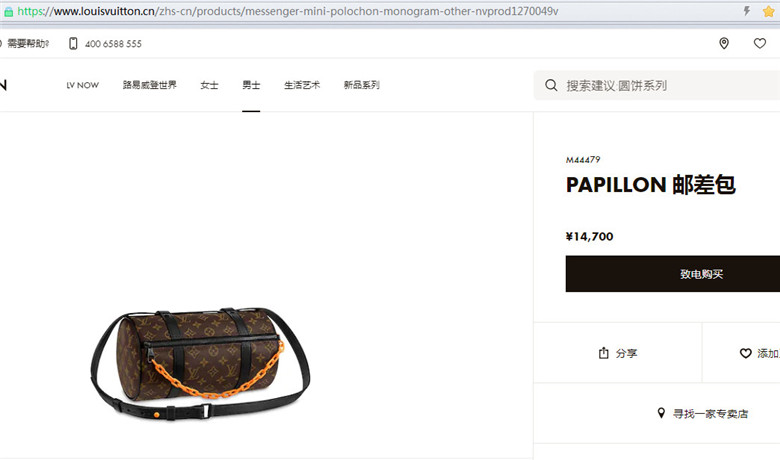Image resolution: width=780 pixels, height=460 pixels.
Task: Click the green padlock security icon
Action: 8,12
